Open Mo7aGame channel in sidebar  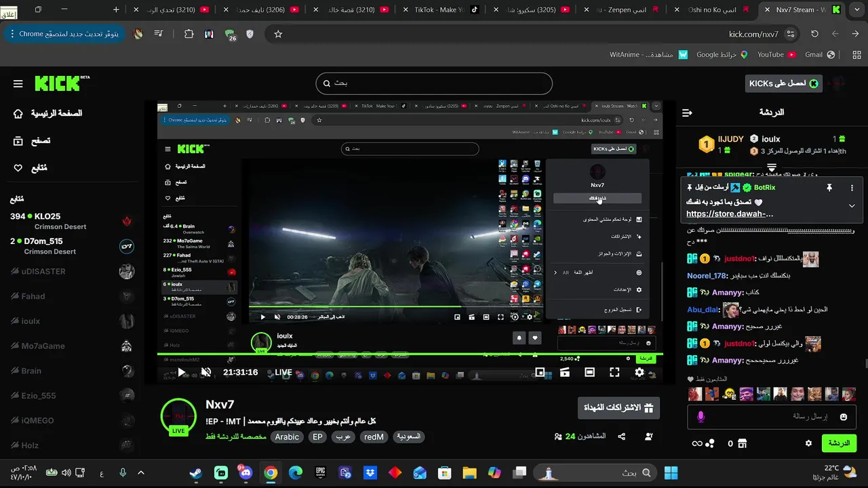[x=71, y=346]
